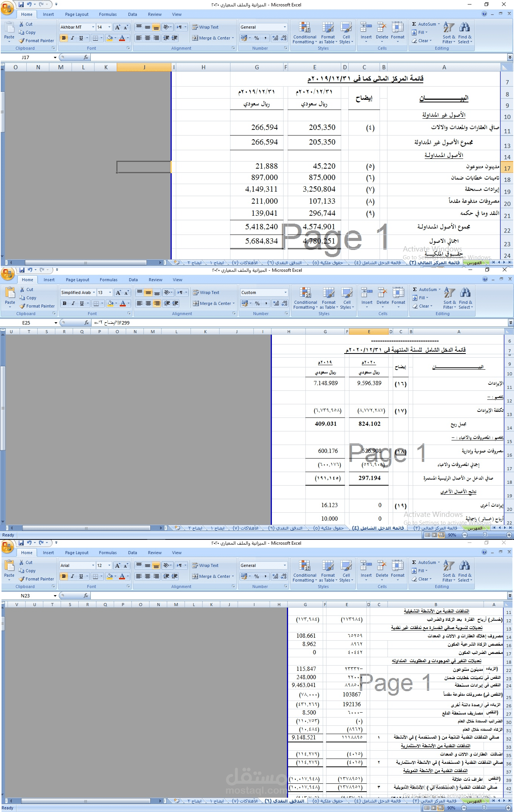Toggle center alignment in the E25 window
The image size is (514, 812).
pyautogui.click(x=148, y=303)
